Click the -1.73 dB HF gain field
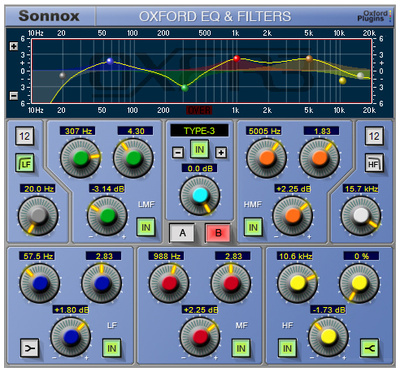 click(x=328, y=310)
